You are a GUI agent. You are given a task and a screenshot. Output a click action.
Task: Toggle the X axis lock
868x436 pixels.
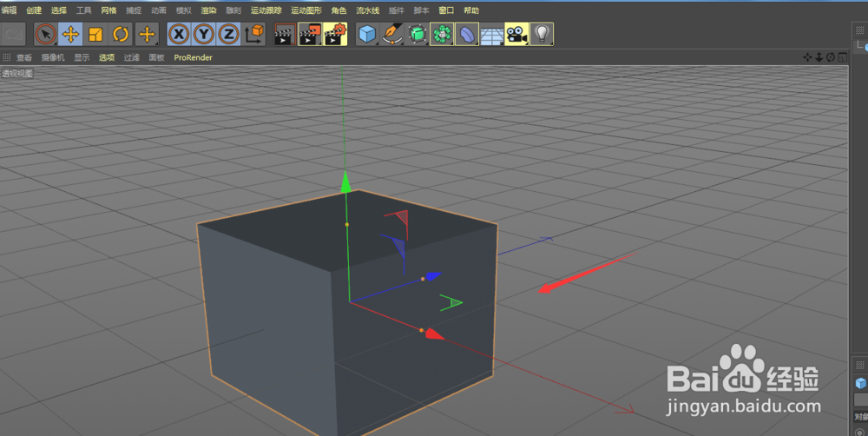(179, 35)
